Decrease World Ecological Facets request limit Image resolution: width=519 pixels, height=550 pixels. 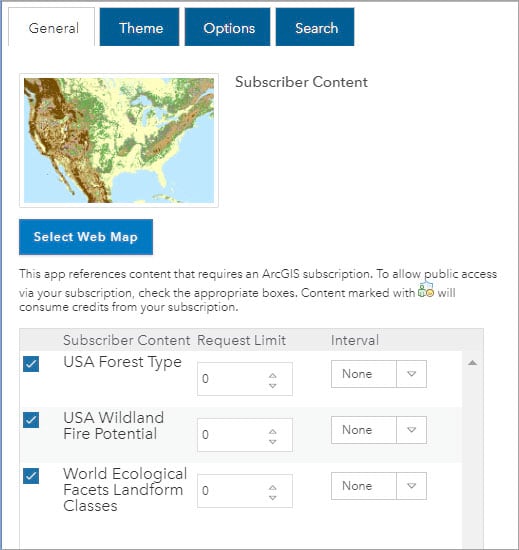coord(272,497)
